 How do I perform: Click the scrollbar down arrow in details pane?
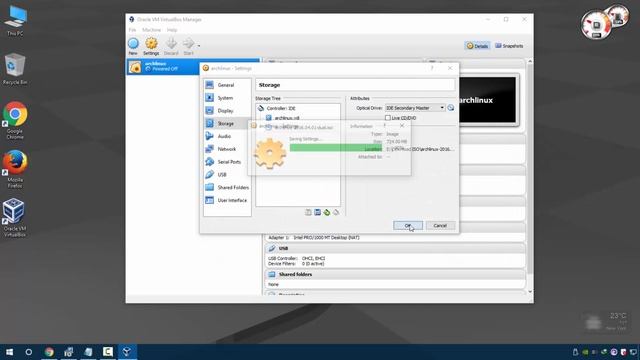530,292
